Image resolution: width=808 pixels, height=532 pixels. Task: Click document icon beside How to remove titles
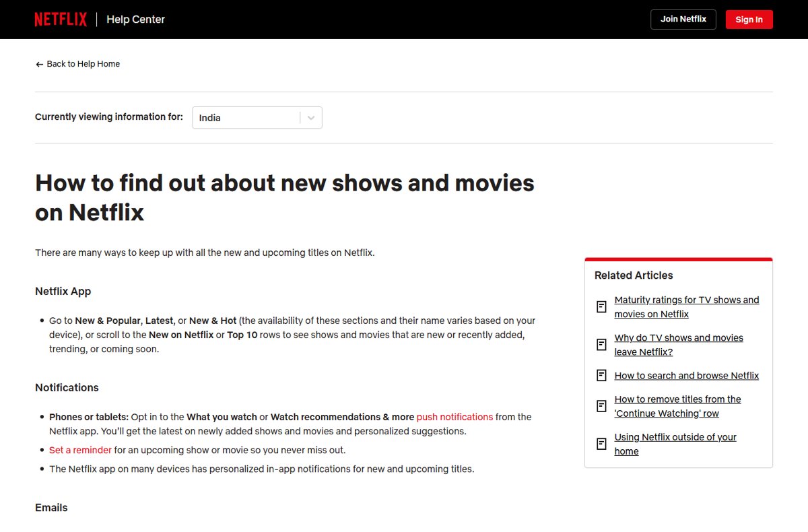pos(601,406)
